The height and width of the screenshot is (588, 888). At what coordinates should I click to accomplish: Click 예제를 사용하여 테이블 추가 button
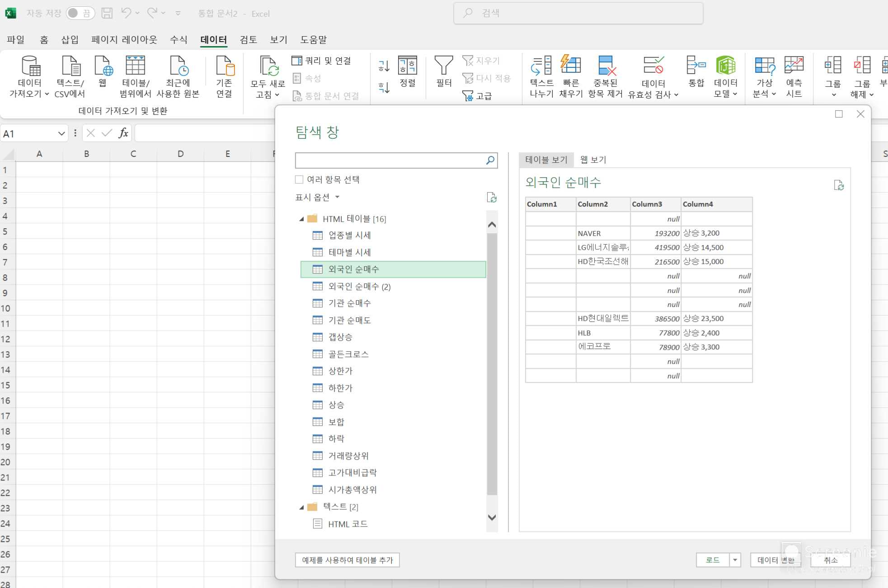pyautogui.click(x=347, y=560)
